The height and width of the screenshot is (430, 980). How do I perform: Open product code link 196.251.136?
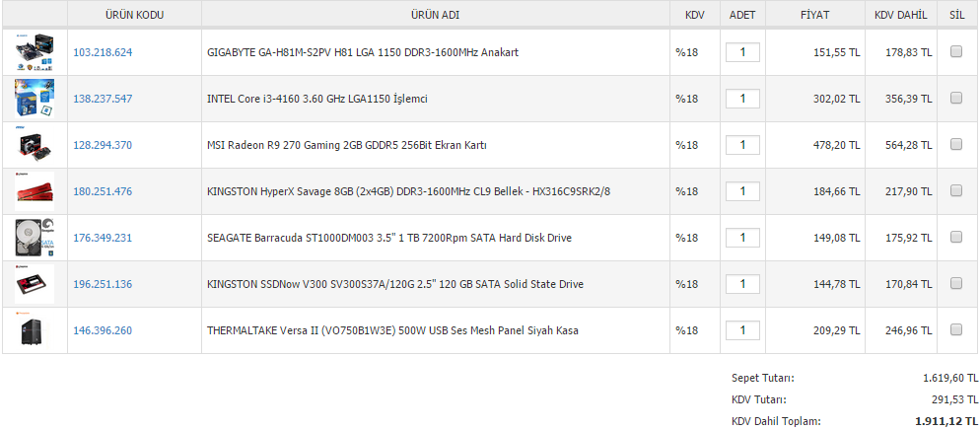pyautogui.click(x=103, y=284)
